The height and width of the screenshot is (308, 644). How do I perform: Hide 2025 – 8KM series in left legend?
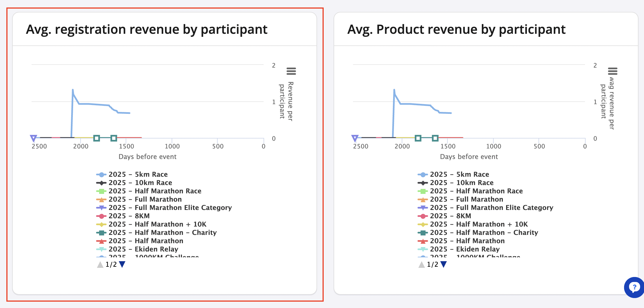129,216
